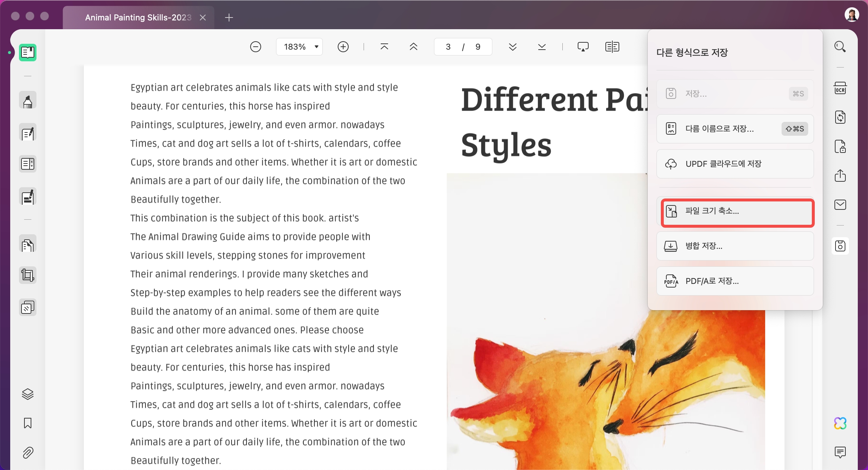The height and width of the screenshot is (470, 868).
Task: Close the Animal Painting Skills tab
Action: click(203, 18)
